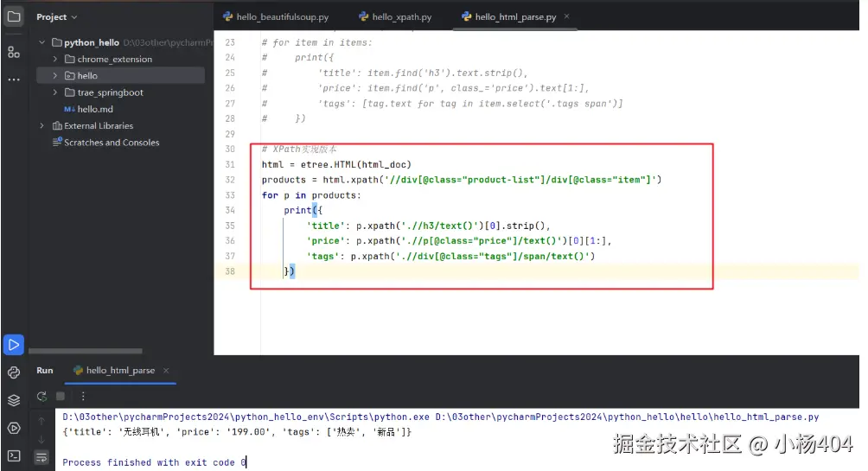Screen dimensions: 868x471
Task: Open the Structure tool window icon
Action: click(x=14, y=52)
